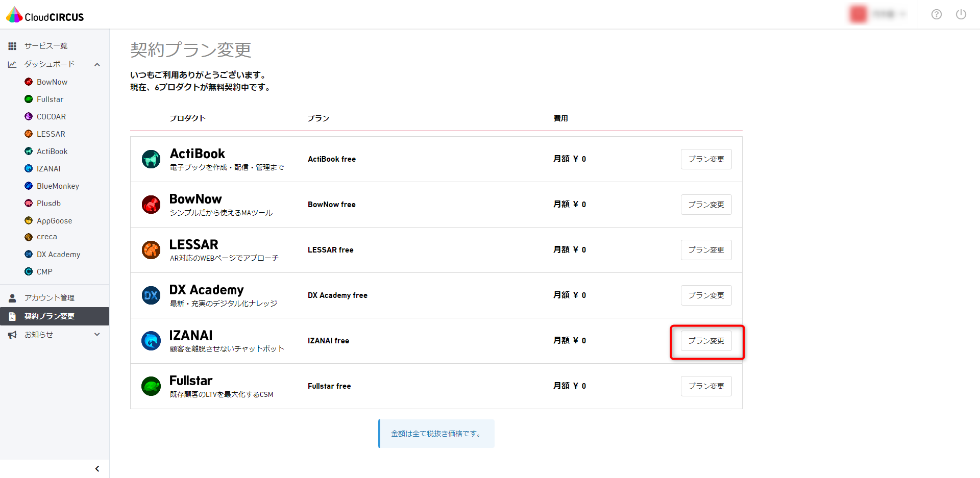Open the blurred user account dropdown

click(878, 14)
